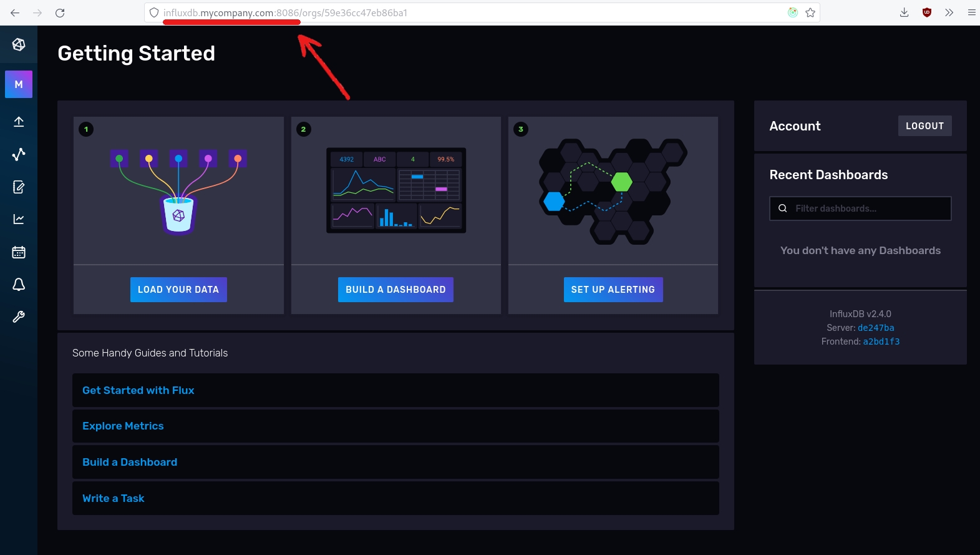Viewport: 980px width, 555px height.
Task: Click the LOAD YOUR DATA button
Action: click(x=178, y=290)
